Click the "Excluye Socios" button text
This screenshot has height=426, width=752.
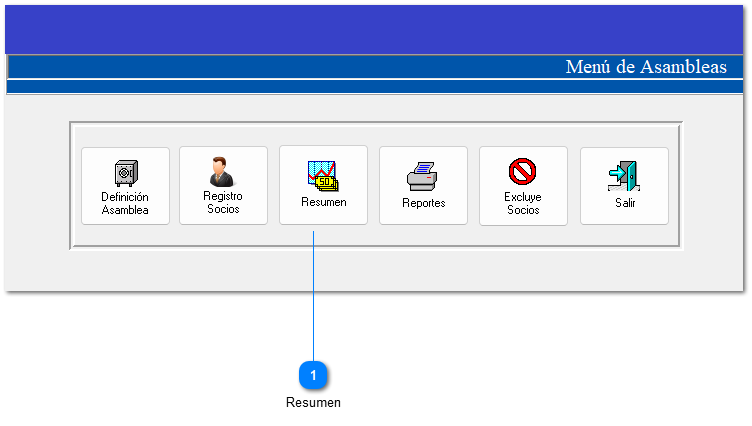point(522,204)
